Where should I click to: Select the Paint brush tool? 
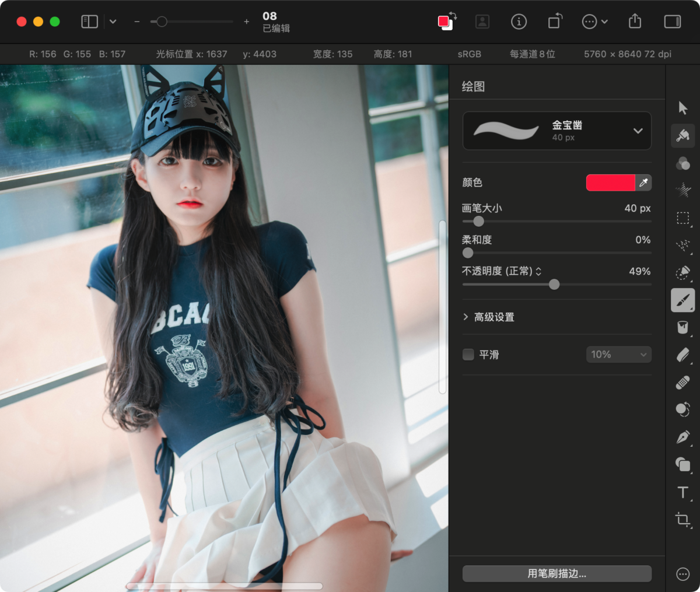pyautogui.click(x=683, y=300)
